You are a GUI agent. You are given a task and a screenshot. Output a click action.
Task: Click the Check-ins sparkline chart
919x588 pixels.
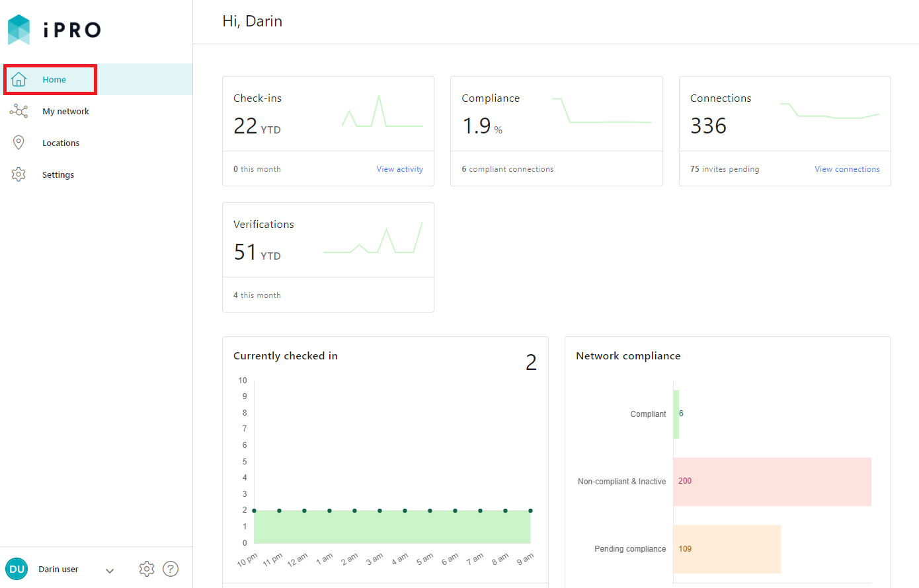pos(382,111)
